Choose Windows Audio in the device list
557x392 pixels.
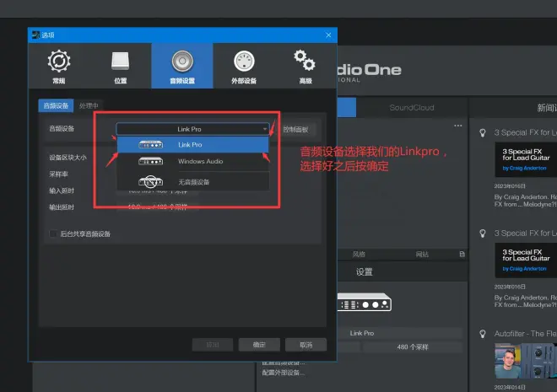[x=193, y=161]
